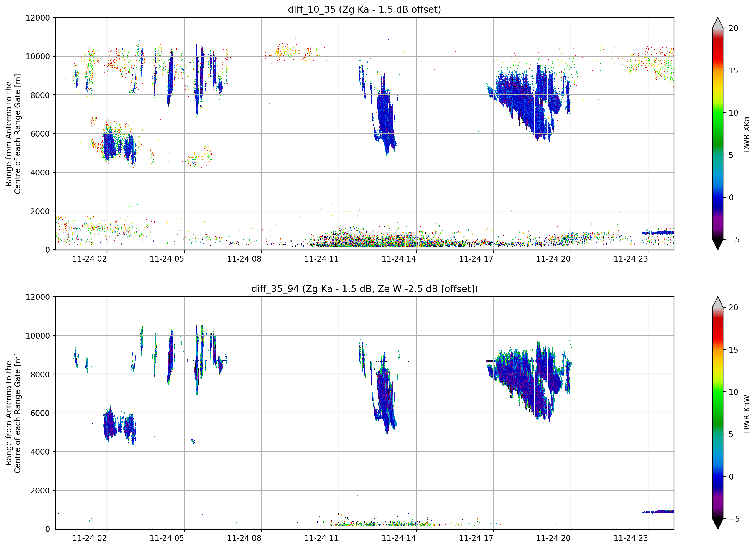Viewport: 756px width, 548px height.
Task: Click the y-axis label of the diff_10_35 plot
Action: coord(13,134)
